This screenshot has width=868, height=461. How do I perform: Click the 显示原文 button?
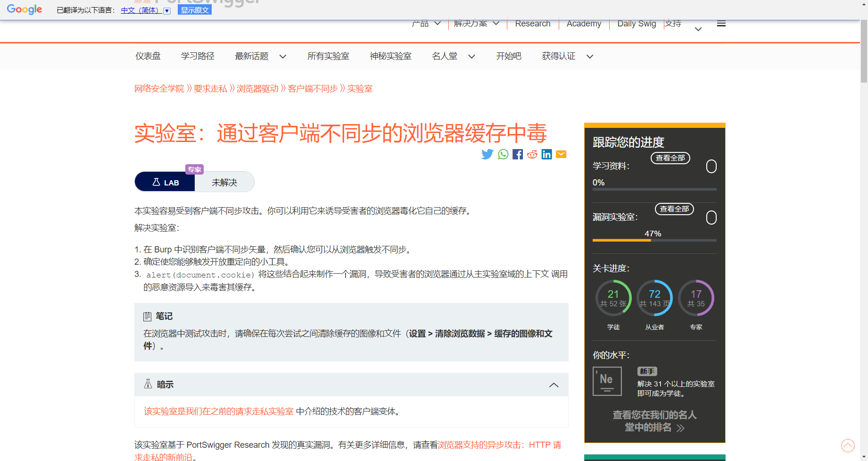(x=195, y=10)
